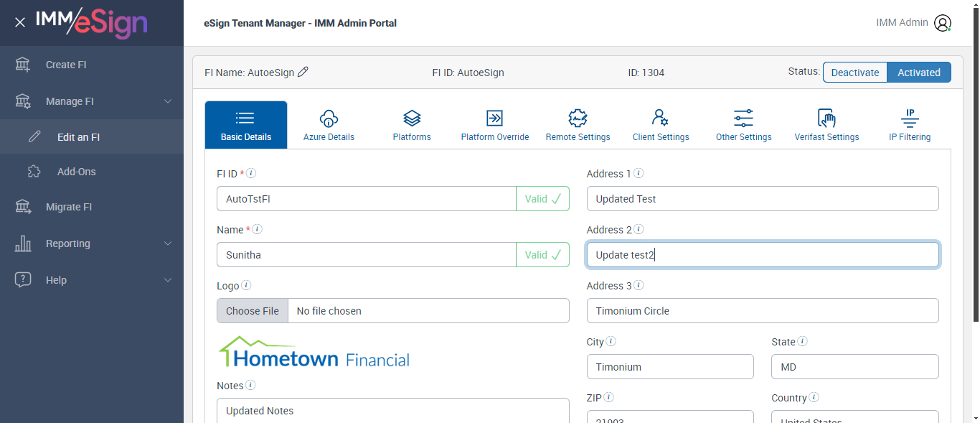
Task: Open the Azure Details tab
Action: 329,125
